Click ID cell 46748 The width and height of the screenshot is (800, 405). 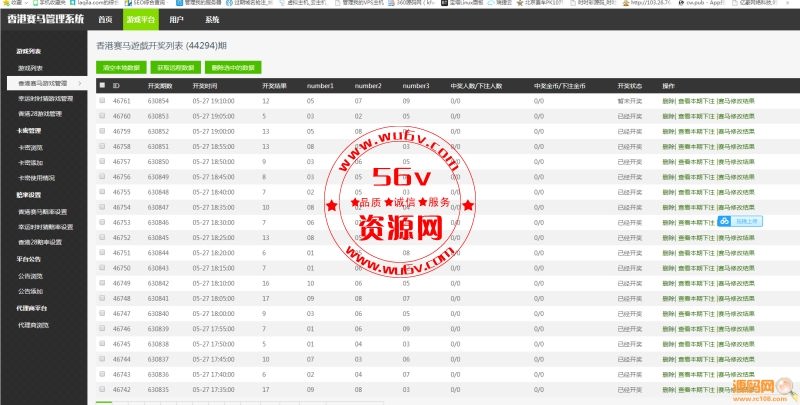[x=121, y=298]
